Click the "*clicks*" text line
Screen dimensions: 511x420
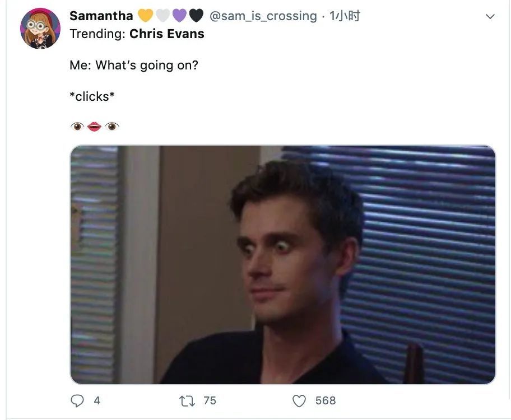pyautogui.click(x=92, y=96)
